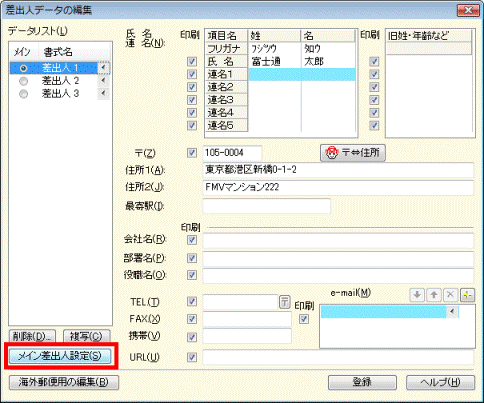Viewport: 484px width, 403px height.
Task: Open phone keypad icon next to TEL field
Action: pos(284,302)
